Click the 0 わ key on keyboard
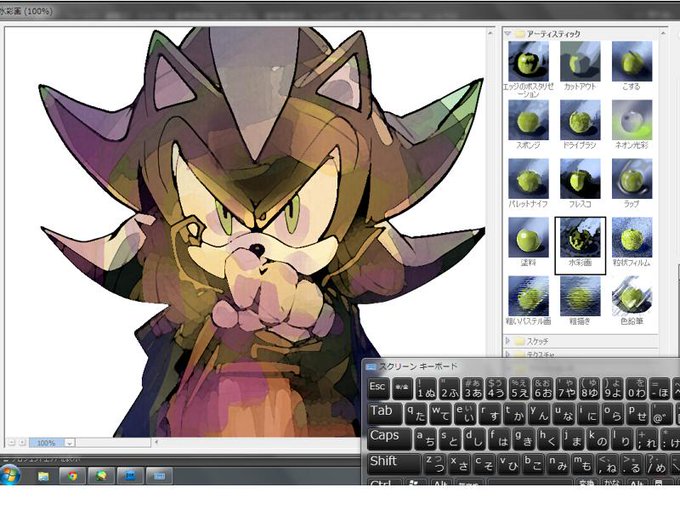Image resolution: width=680 pixels, height=510 pixels. 636,388
